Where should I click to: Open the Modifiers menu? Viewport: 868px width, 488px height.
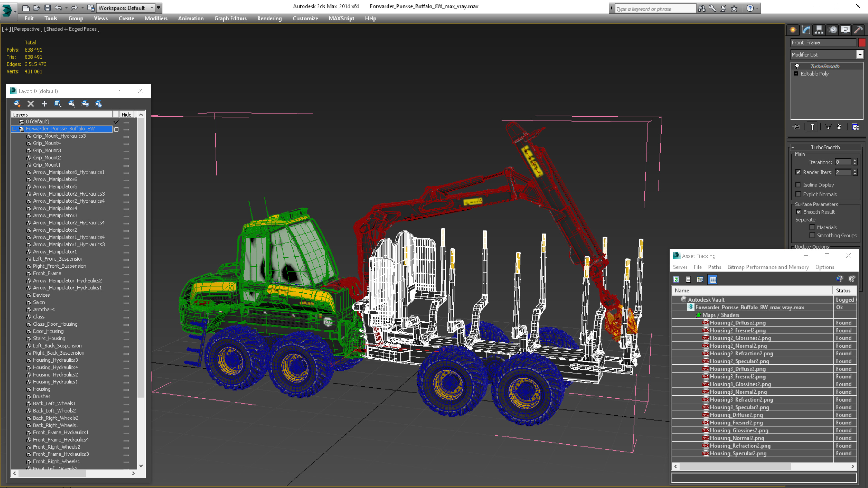point(156,18)
